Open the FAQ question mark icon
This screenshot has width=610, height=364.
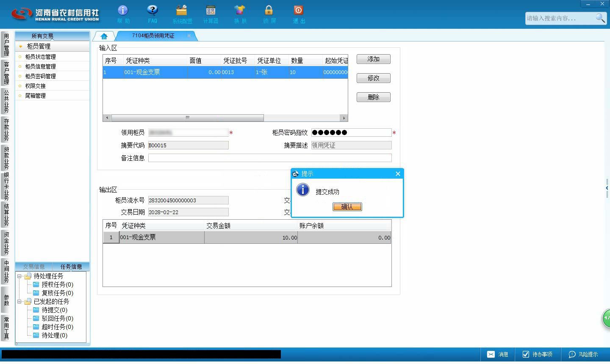152,10
